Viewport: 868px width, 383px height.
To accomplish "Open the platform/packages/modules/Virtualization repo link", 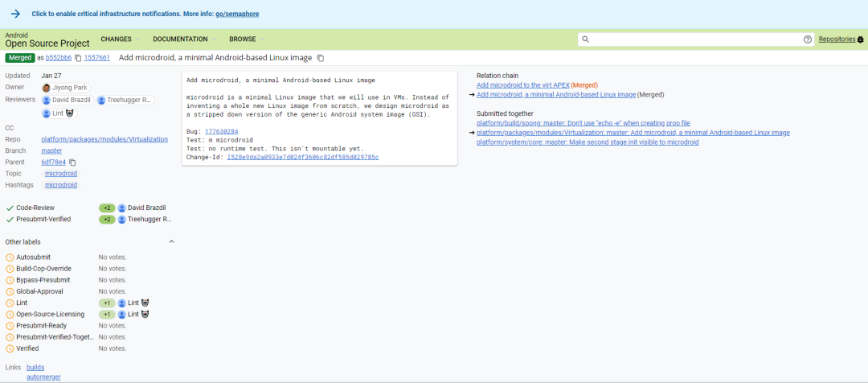I will (x=104, y=139).
